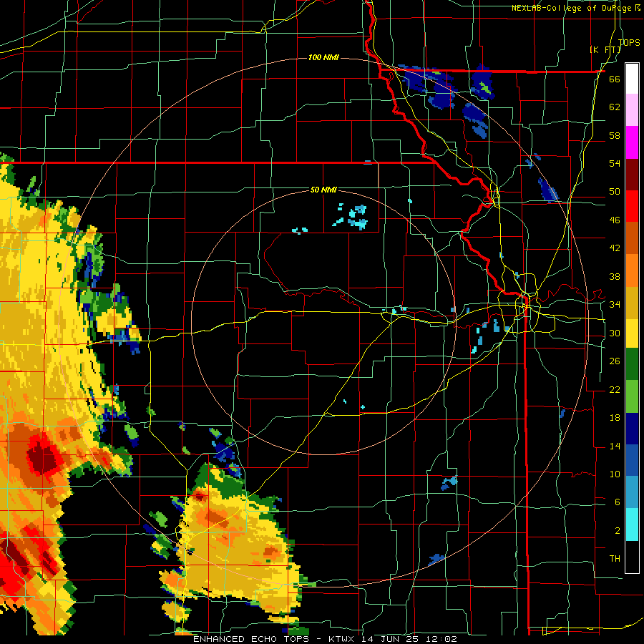Screen dimensions: 644x644
Task: Pick the light green legend swatch
Action: (632, 396)
